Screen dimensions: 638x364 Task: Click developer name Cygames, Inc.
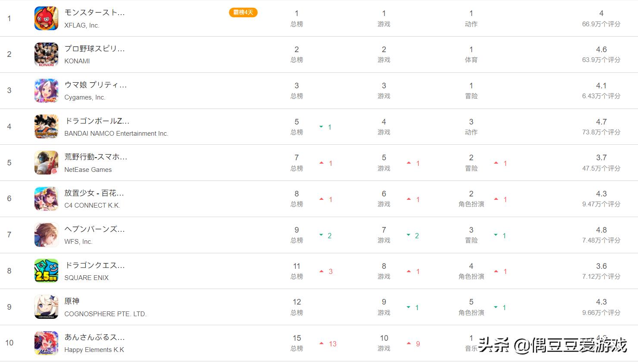point(85,97)
